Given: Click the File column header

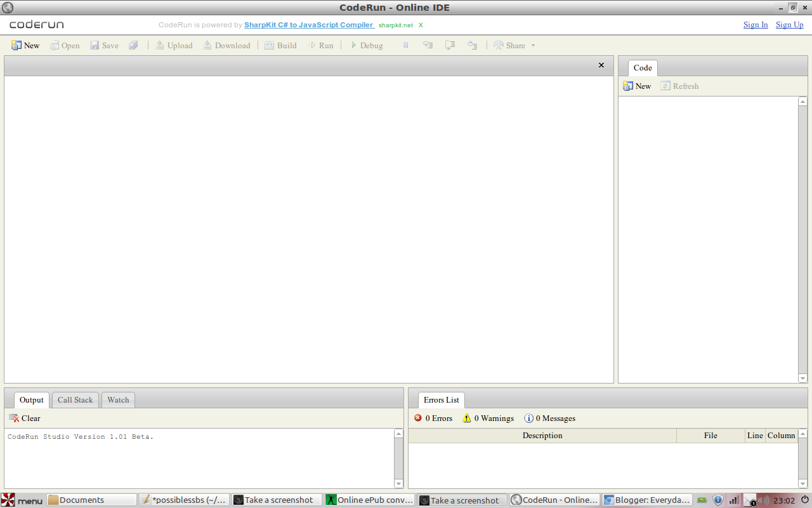Looking at the screenshot, I should pyautogui.click(x=710, y=436).
